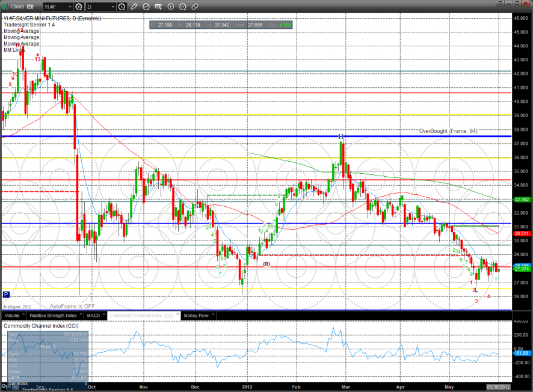Click the green chart icon in title bar

[5, 7]
